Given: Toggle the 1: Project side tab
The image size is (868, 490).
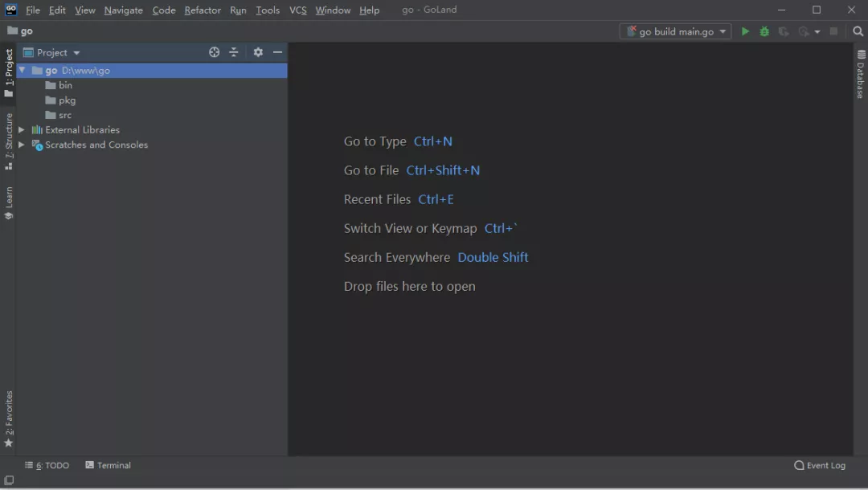Looking at the screenshot, I should (8, 72).
